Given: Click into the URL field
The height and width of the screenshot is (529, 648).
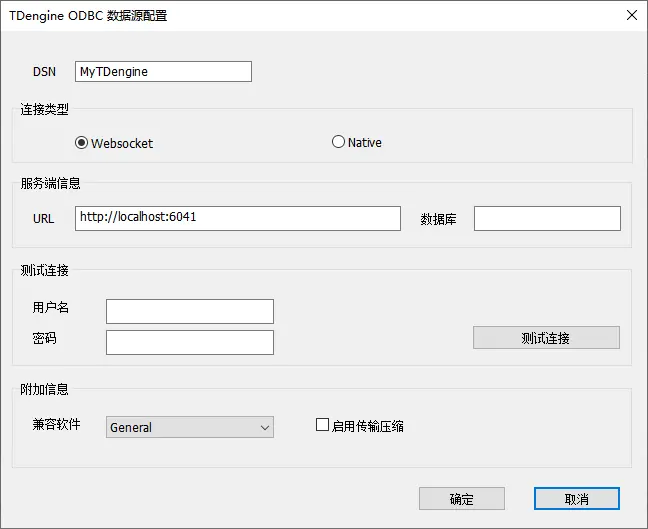Looking at the screenshot, I should click(238, 218).
